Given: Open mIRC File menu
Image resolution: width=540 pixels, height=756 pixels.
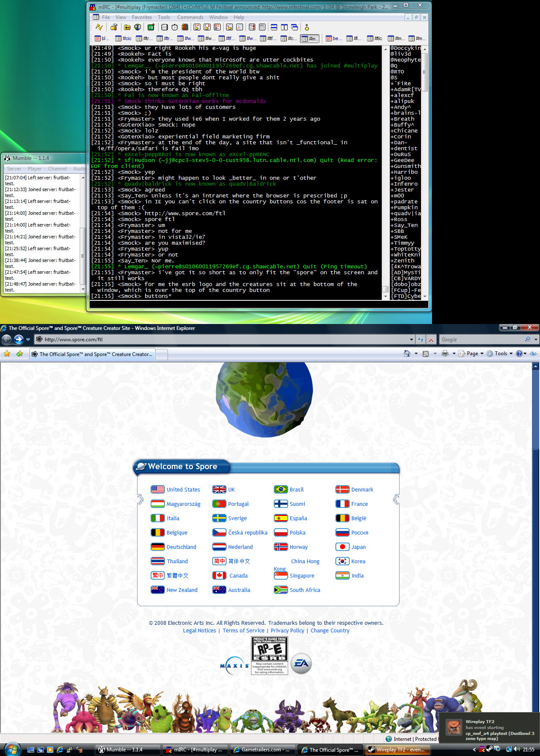Looking at the screenshot, I should (x=106, y=17).
